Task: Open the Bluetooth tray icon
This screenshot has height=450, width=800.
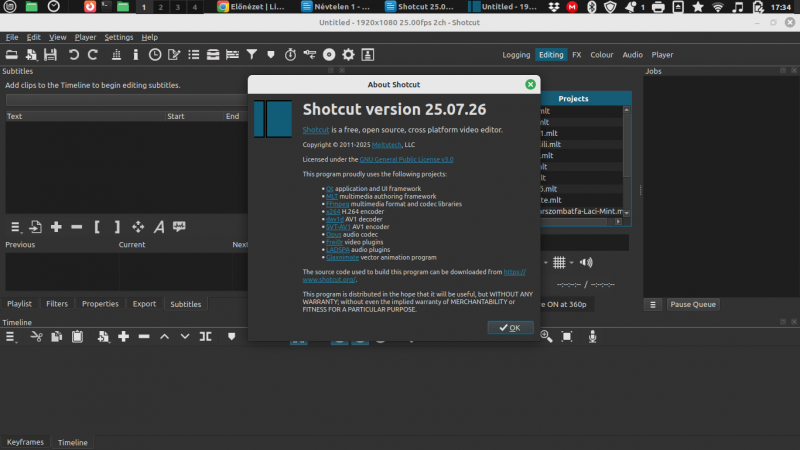Action: (591, 7)
